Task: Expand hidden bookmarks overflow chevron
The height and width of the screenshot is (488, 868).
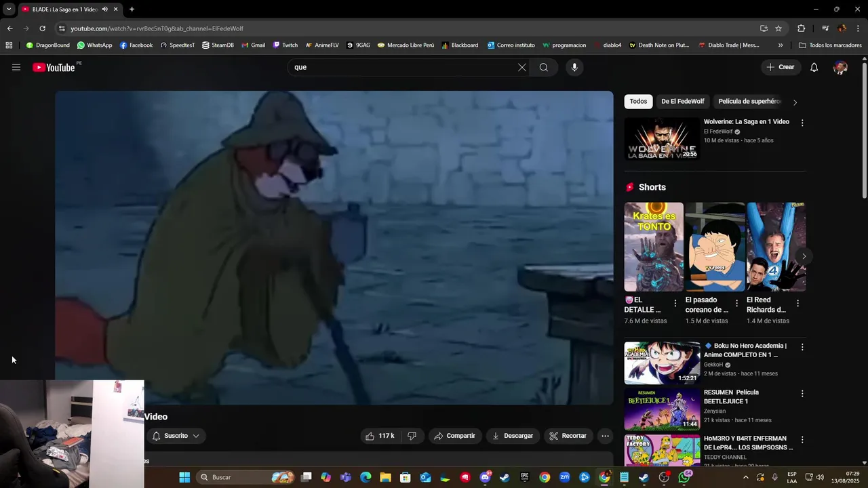Action: point(781,45)
